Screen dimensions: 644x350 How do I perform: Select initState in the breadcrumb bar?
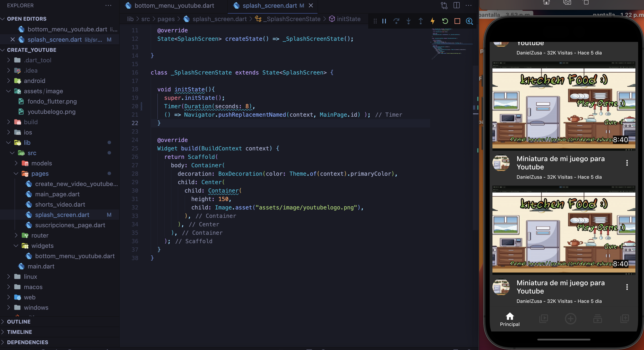[349, 19]
